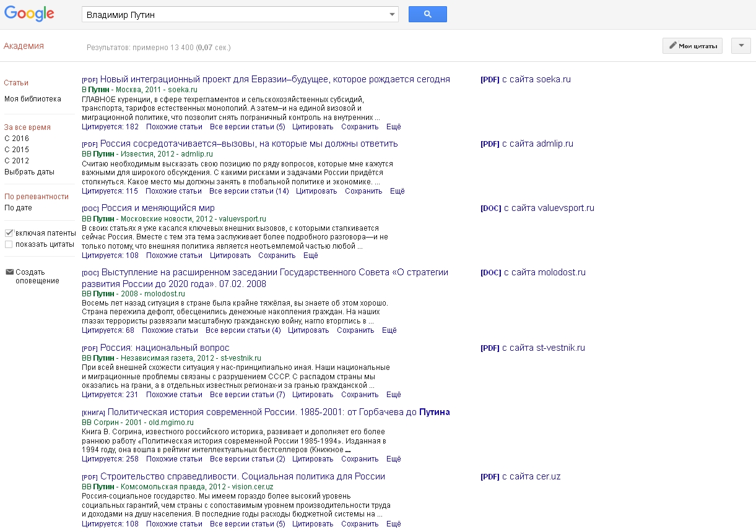756x532 pixels.
Task: Click into the search field with 'Владимир Путин'
Action: pyautogui.click(x=235, y=15)
